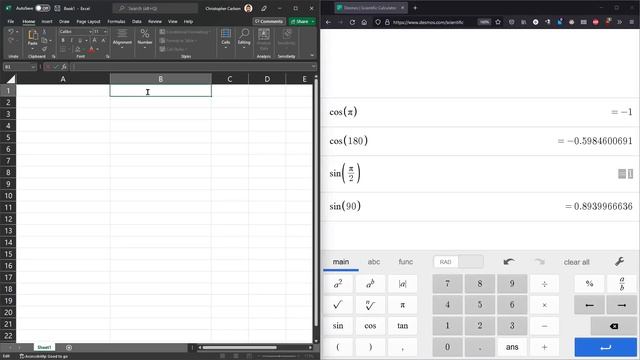
Task: Click the sin(90) expression row
Action: (480, 206)
